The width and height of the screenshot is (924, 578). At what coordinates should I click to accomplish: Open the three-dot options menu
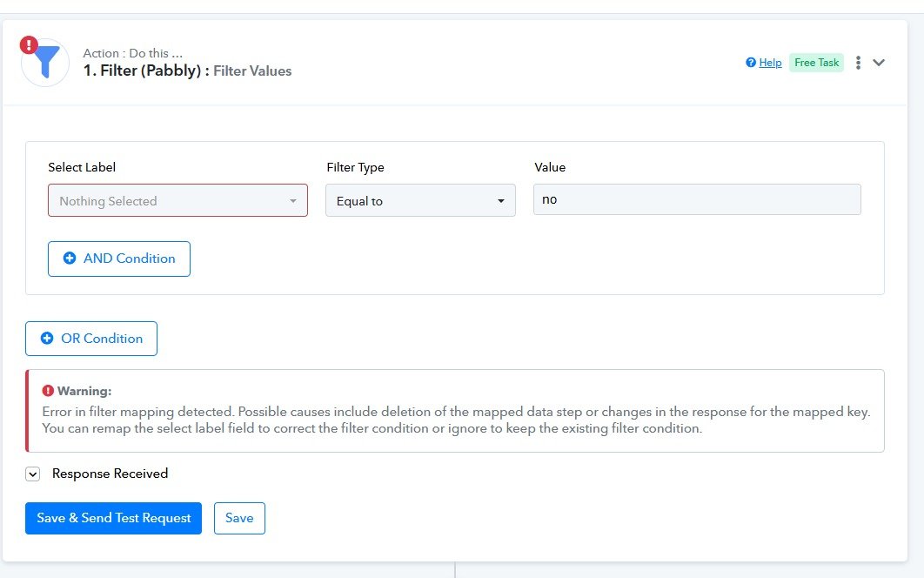(x=858, y=63)
